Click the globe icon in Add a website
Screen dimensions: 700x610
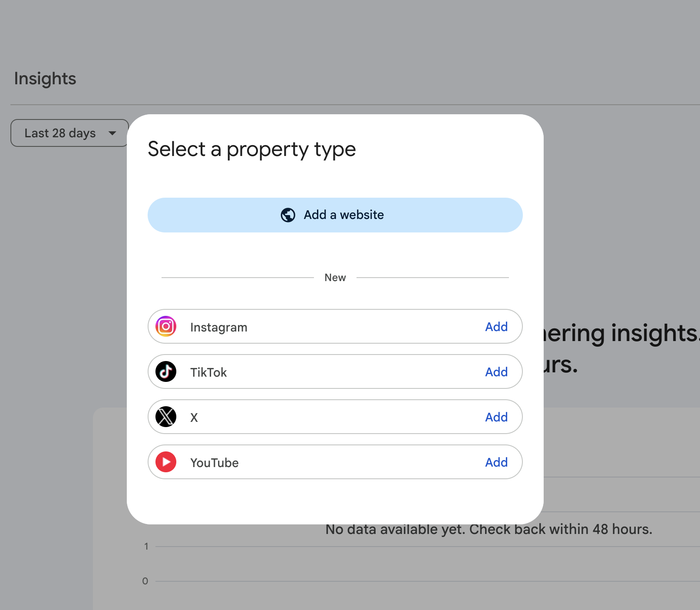288,215
